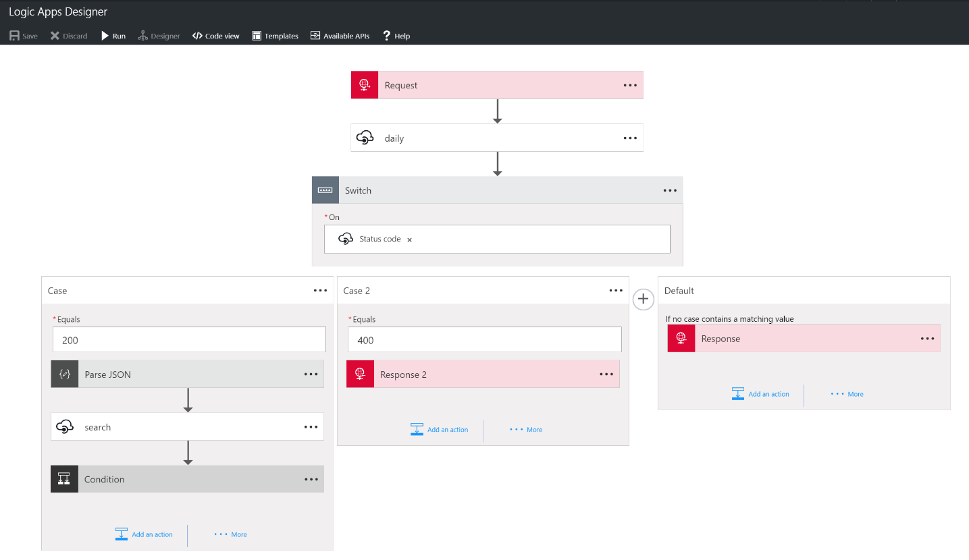
Task: Click the daily weather connector icon
Action: click(365, 138)
